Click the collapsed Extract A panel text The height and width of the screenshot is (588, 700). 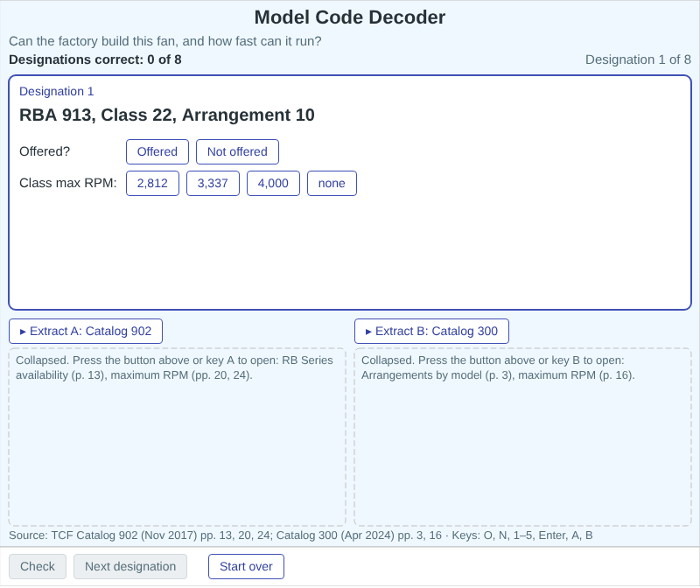click(174, 367)
